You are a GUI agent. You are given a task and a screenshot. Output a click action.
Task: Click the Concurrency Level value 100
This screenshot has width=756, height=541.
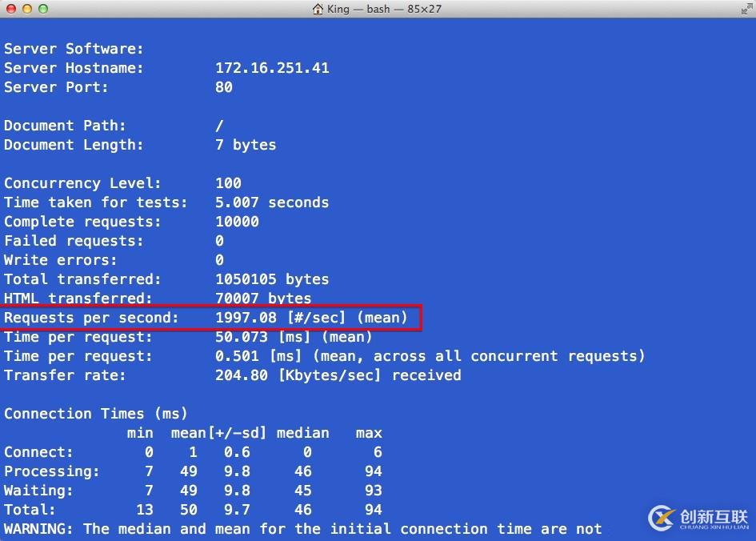(228, 183)
